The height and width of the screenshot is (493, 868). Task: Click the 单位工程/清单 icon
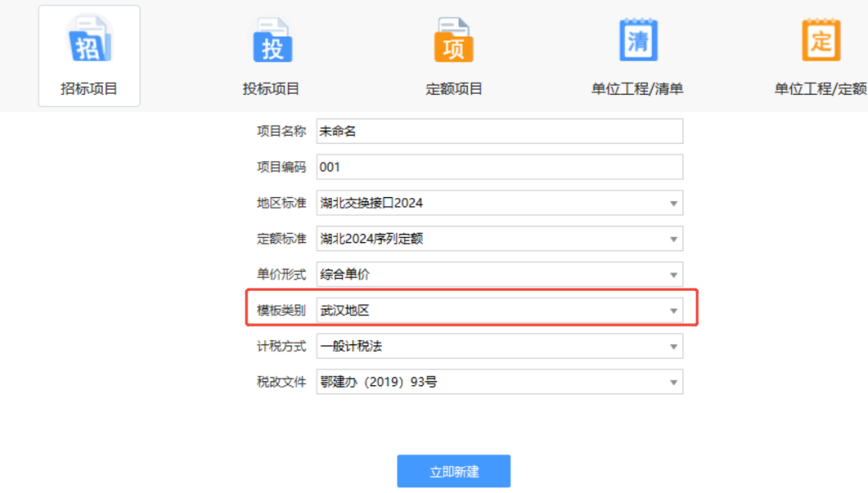[x=638, y=39]
